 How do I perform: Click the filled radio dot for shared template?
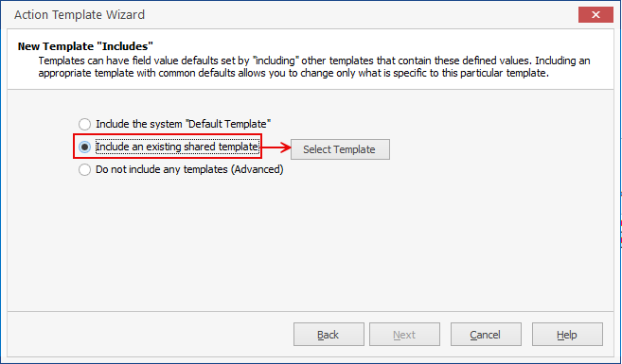pos(84,147)
